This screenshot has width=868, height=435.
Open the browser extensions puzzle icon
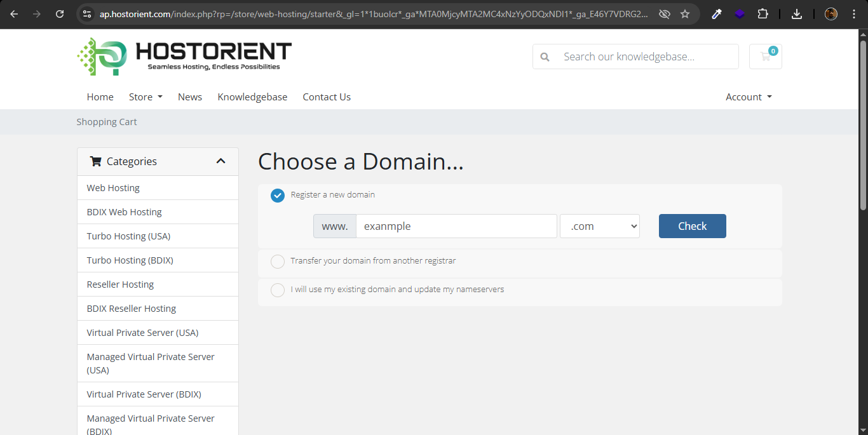(x=763, y=14)
